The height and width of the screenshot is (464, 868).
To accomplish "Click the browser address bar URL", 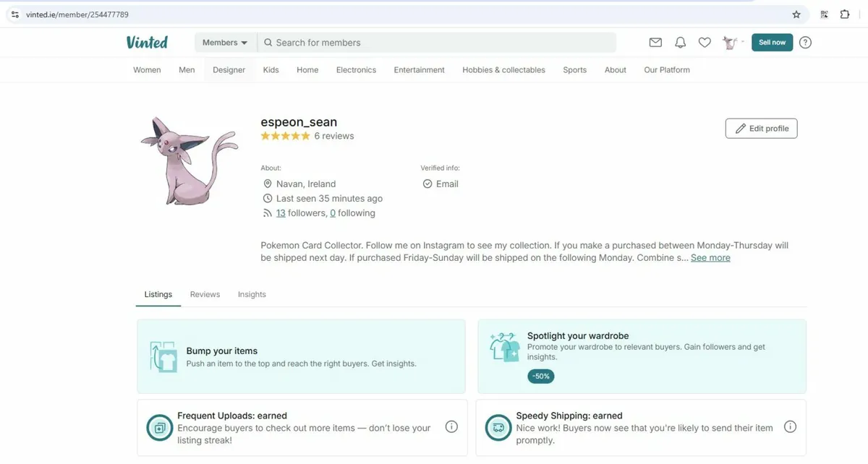I will [x=77, y=14].
